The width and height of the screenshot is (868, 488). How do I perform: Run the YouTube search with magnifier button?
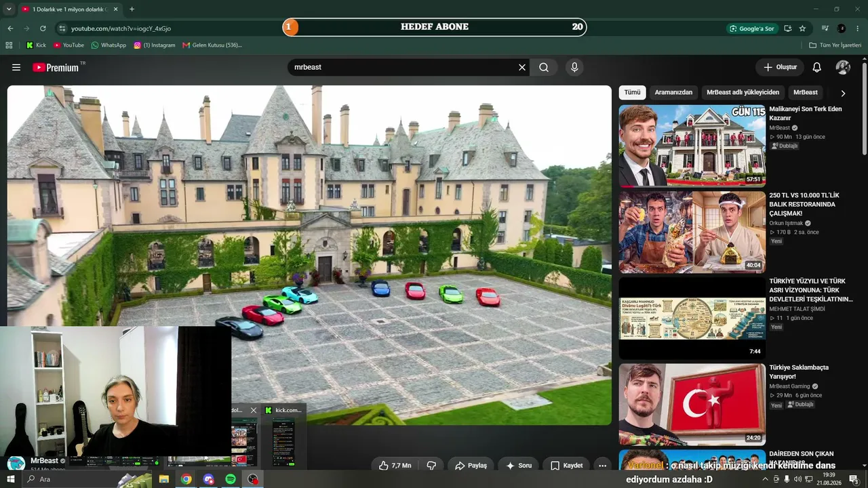[544, 67]
